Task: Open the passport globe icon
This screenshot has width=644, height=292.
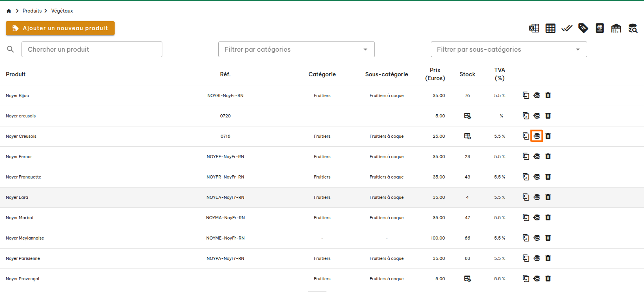Action: tap(600, 28)
